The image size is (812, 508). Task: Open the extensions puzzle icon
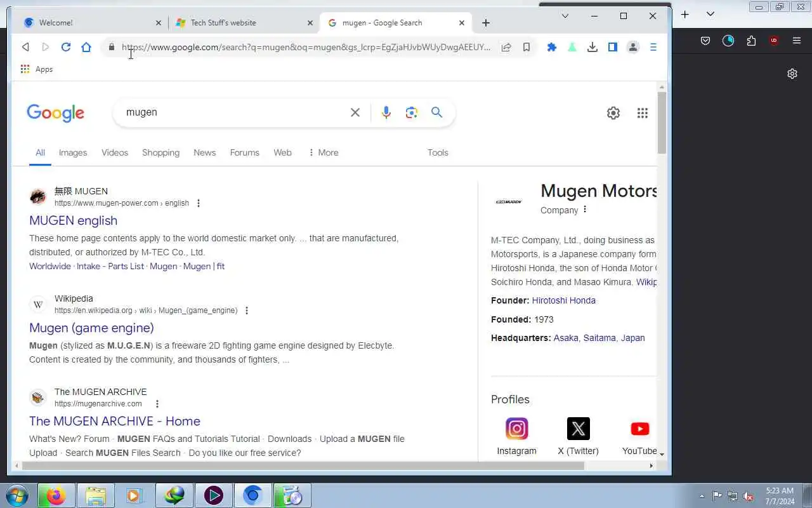coord(552,47)
